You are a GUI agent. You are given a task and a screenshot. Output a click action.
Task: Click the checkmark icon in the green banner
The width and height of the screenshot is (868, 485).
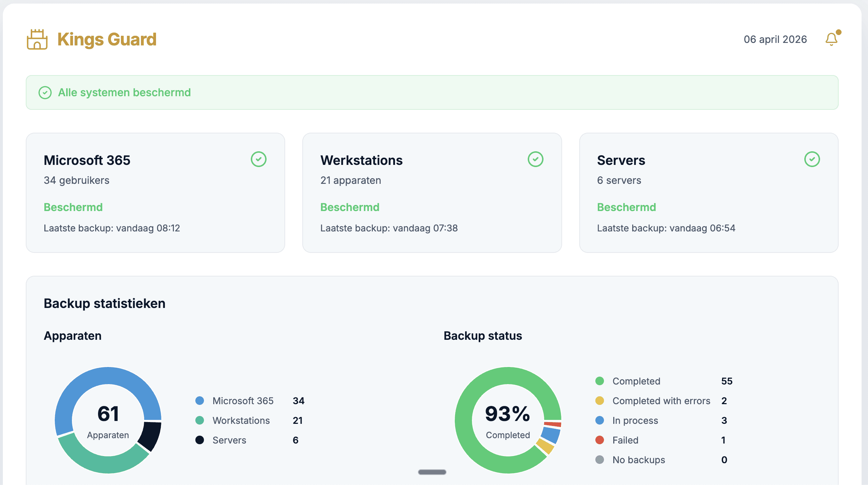(x=45, y=93)
